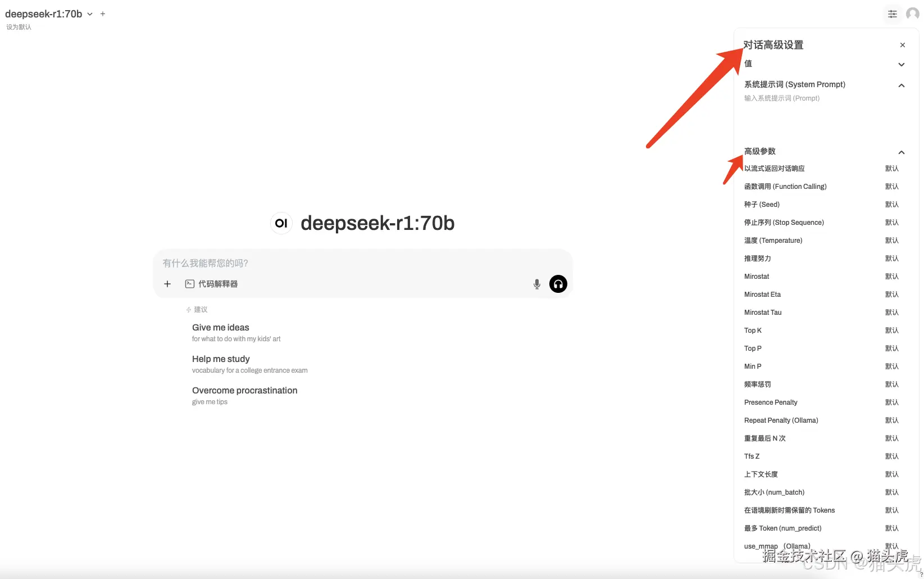Start voice input with microphone icon
924x579 pixels.
(537, 284)
